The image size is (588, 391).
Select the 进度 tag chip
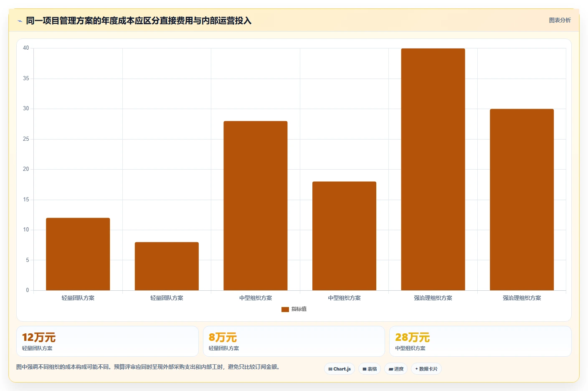[396, 369]
